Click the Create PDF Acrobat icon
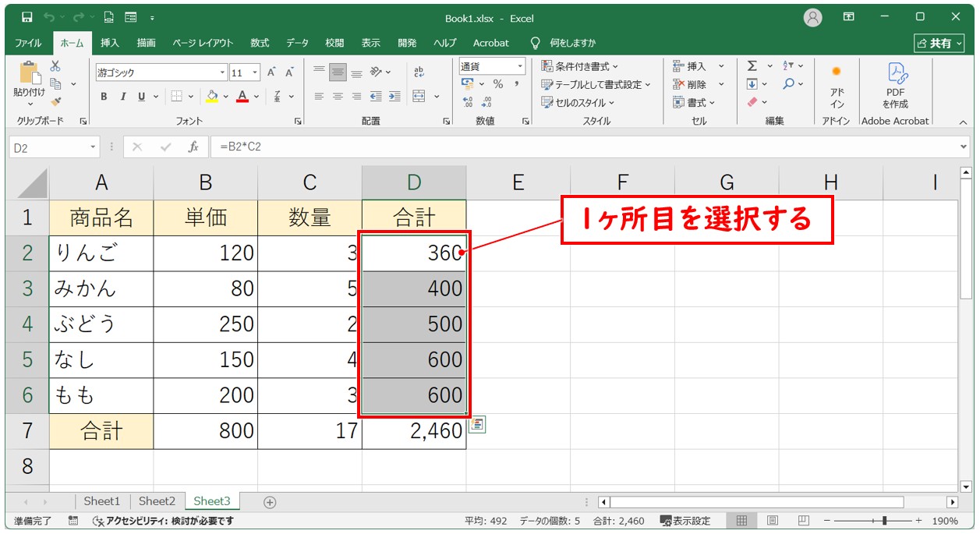 click(x=895, y=86)
